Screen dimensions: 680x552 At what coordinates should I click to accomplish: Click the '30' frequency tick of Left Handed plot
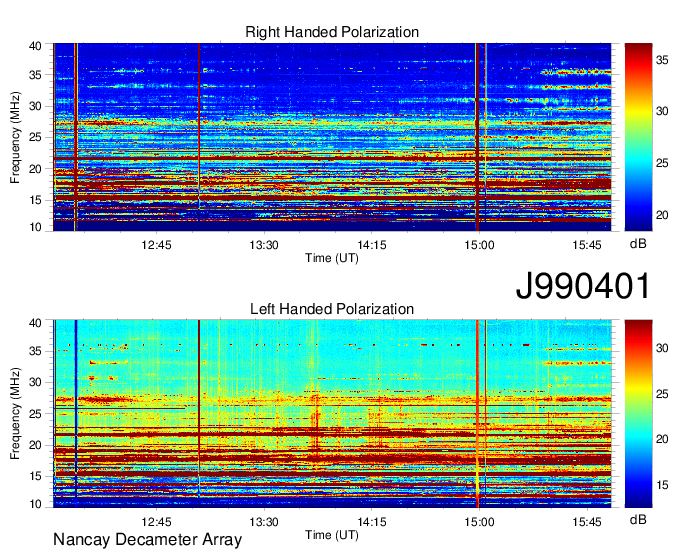pos(35,382)
